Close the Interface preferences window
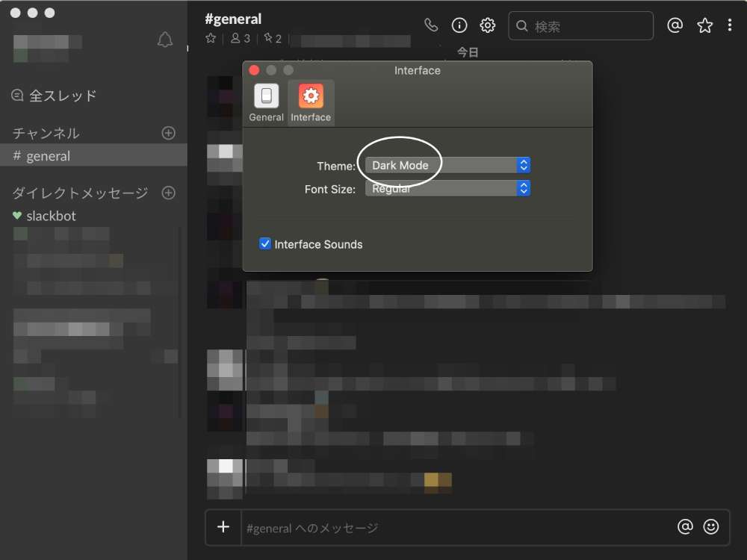 [254, 70]
